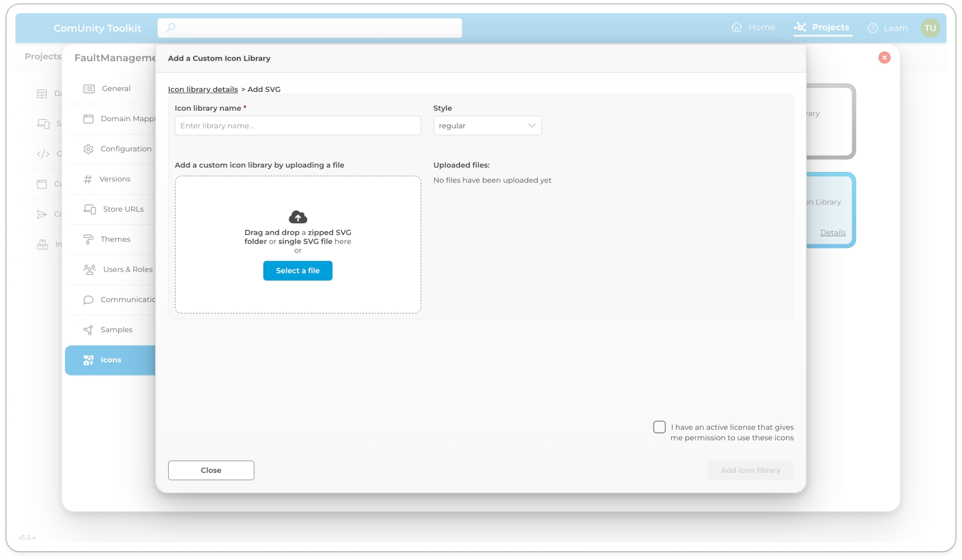Click the cloud upload icon in the drop zone
The height and width of the screenshot is (560, 962).
pyautogui.click(x=298, y=217)
